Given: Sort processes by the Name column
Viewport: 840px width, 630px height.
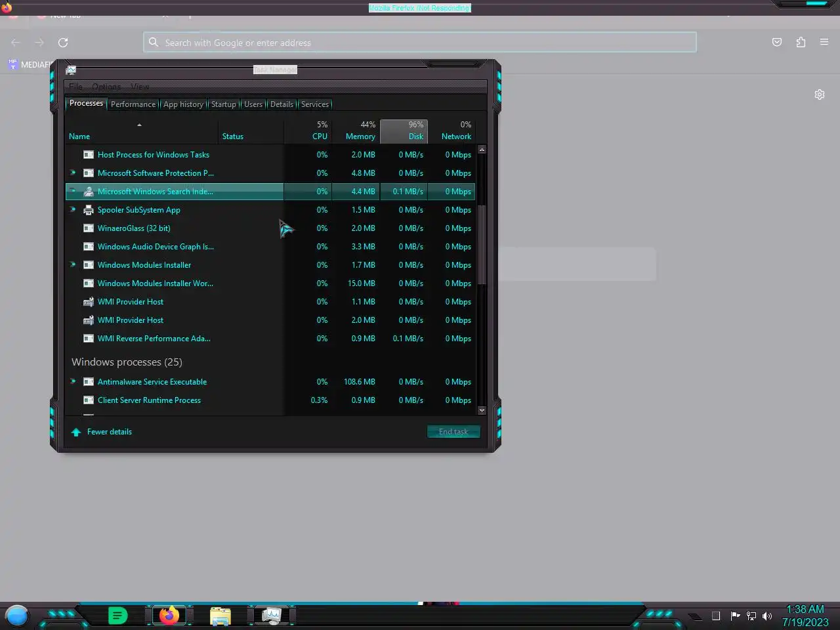Looking at the screenshot, I should point(142,131).
